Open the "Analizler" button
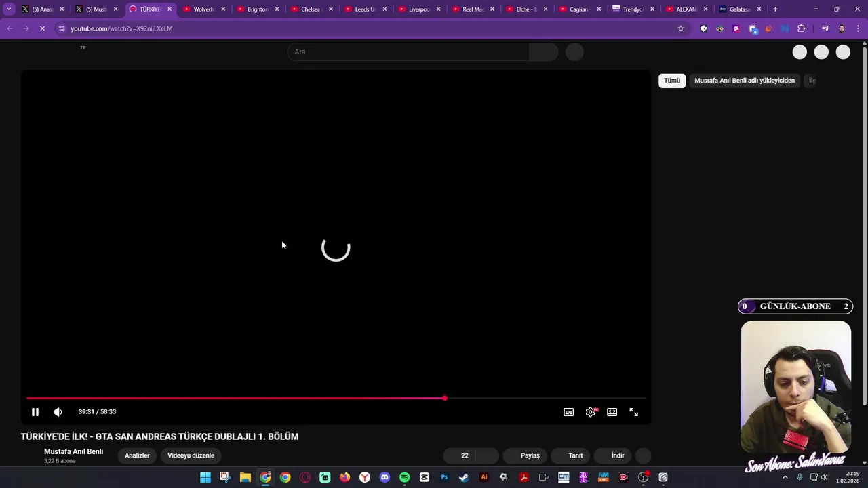This screenshot has width=868, height=488. pos(137,455)
